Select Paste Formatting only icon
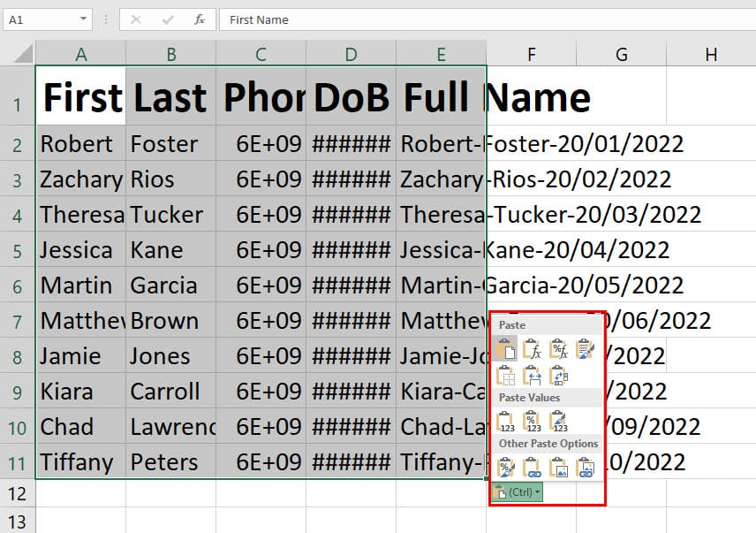The image size is (756, 533). point(505,467)
